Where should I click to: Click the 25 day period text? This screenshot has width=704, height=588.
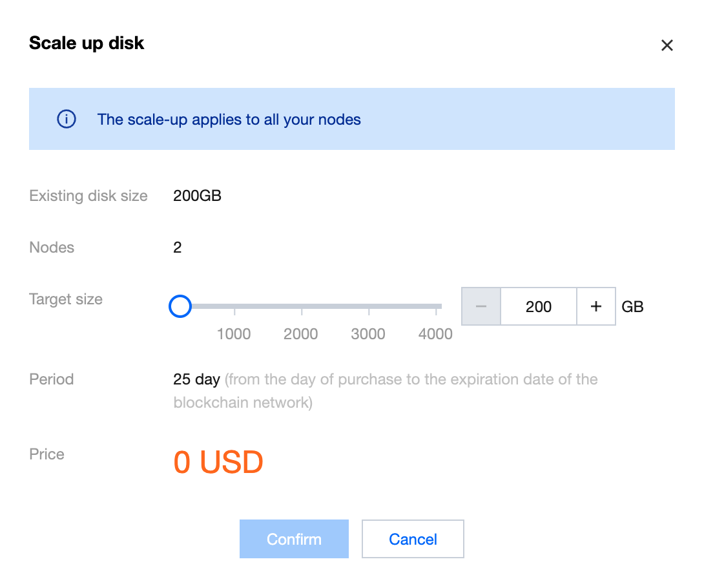[x=196, y=379]
